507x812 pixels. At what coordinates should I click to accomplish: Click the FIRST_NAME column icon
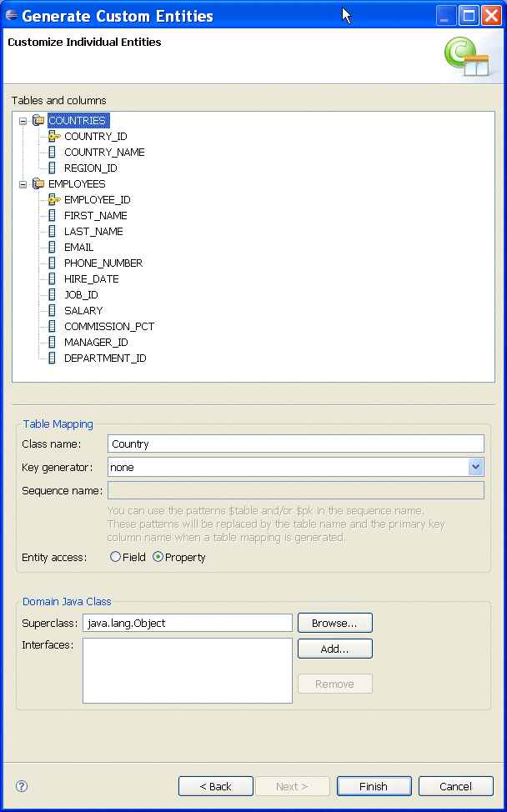pos(52,215)
